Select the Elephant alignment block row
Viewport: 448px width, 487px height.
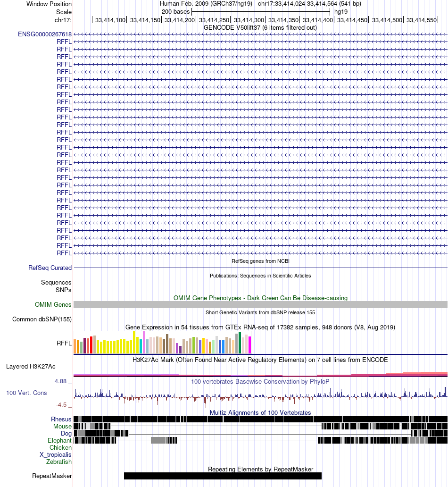[260, 440]
